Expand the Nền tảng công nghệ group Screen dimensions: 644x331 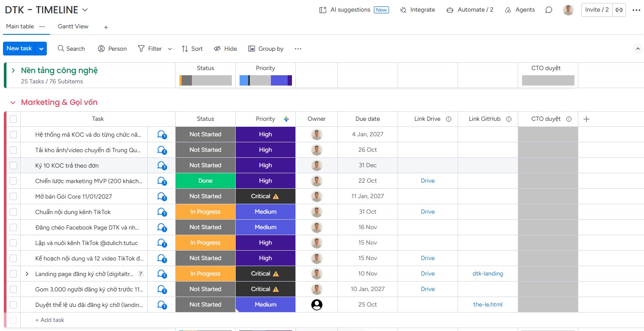pyautogui.click(x=13, y=70)
